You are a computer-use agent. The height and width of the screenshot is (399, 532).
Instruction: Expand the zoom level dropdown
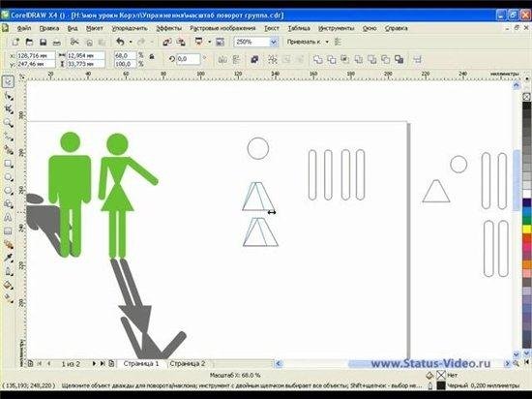click(274, 42)
